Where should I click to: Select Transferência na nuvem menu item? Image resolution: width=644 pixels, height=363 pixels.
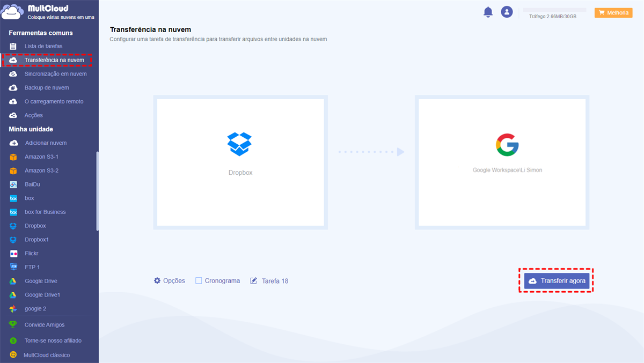[x=54, y=60]
